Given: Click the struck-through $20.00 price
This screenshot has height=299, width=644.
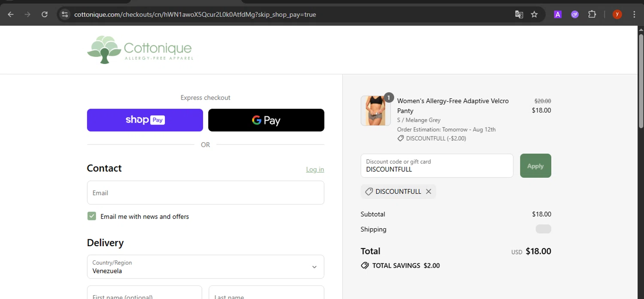Looking at the screenshot, I should click(x=543, y=101).
